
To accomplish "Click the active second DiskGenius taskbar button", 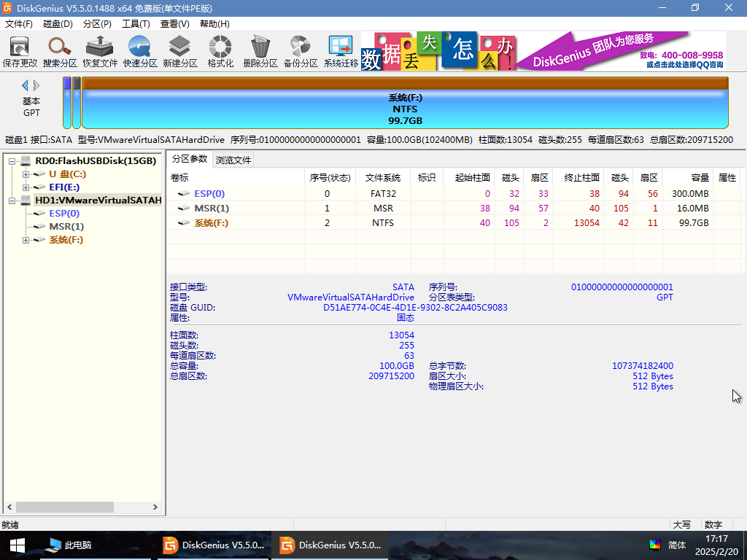I will [330, 545].
